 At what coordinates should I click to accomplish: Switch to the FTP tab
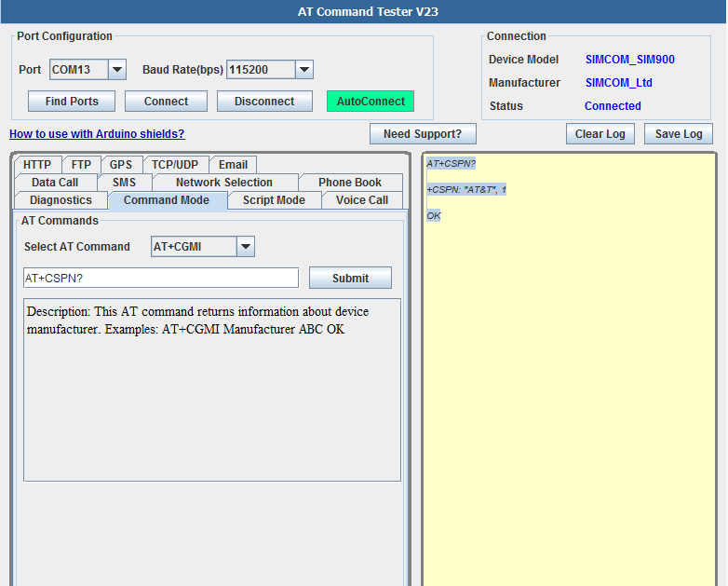pyautogui.click(x=81, y=165)
